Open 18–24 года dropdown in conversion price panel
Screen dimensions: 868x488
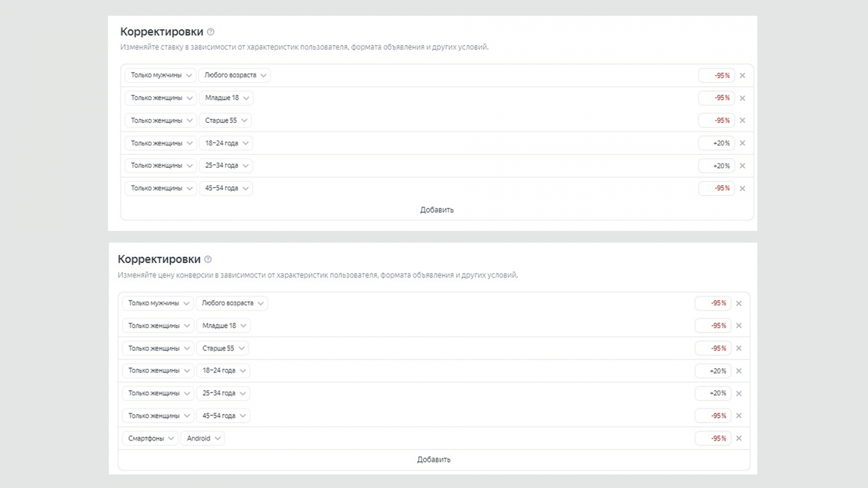pos(223,371)
